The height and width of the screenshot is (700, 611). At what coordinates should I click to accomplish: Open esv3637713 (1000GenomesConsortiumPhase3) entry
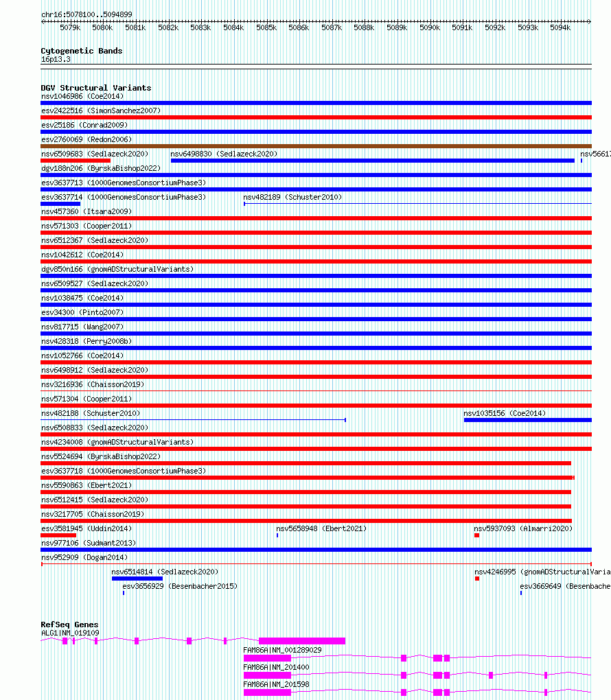coord(124,183)
